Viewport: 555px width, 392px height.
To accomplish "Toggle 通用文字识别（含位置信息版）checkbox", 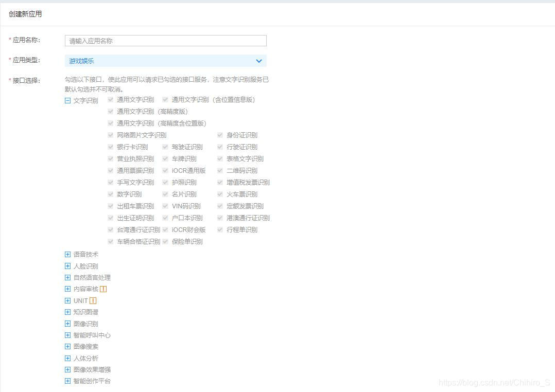I will [x=165, y=100].
